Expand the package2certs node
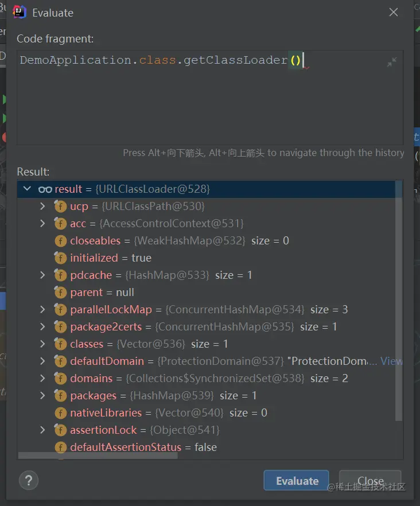 coord(42,326)
